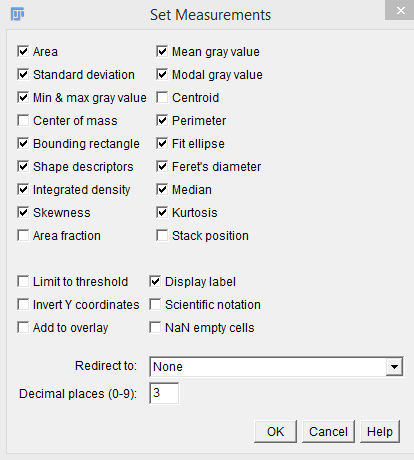Open the Help button
The image size is (414, 460).
coord(380,432)
